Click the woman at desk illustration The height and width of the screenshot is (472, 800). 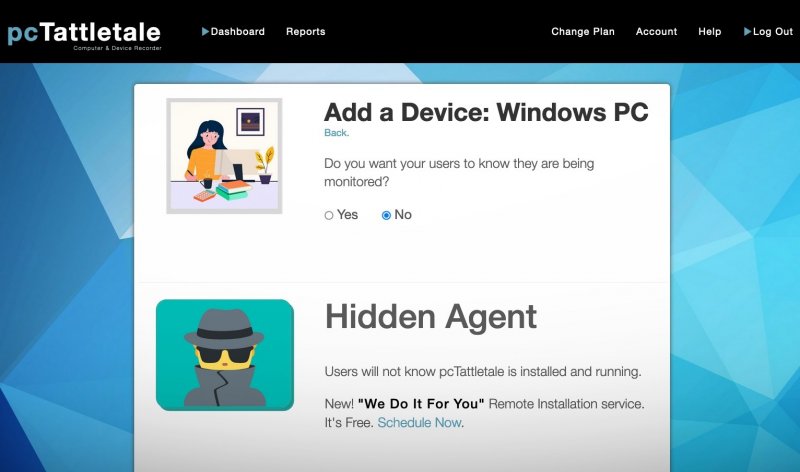tap(224, 155)
